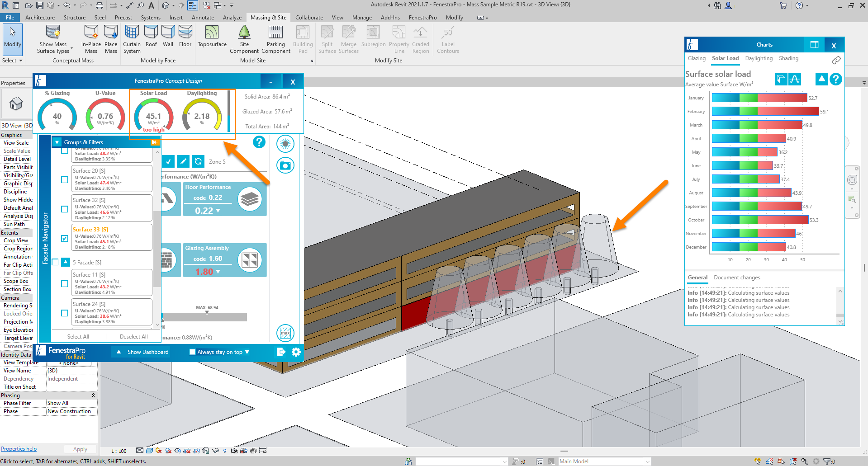Screen dimensions: 868x466
Task: Click the camera snapshot icon in FenestraPro
Action: (285, 165)
